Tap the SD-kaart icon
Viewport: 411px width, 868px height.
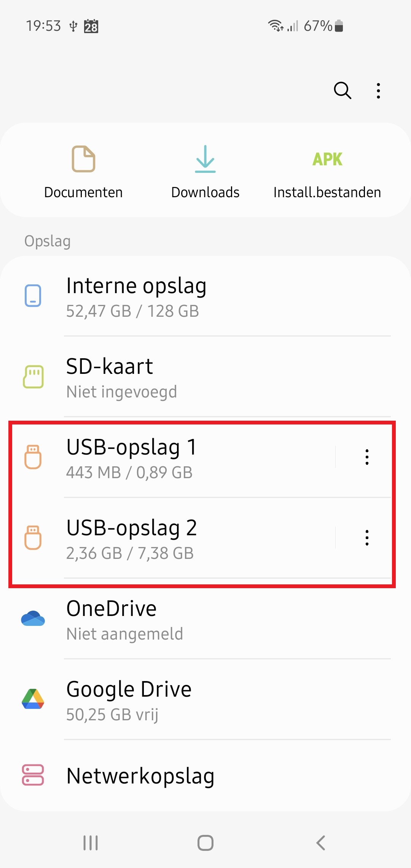pos(33,377)
